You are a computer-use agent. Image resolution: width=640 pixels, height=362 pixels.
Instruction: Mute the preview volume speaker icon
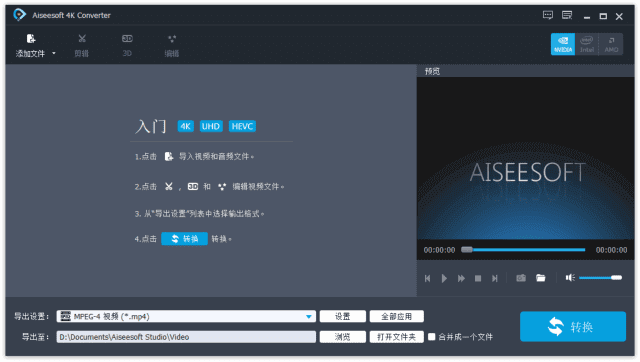[570, 278]
